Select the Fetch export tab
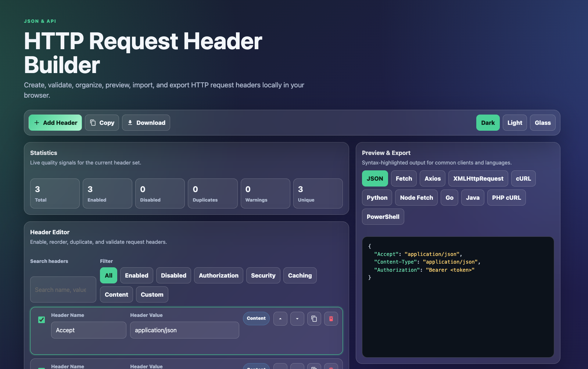Screen dimensions: 588x369 (x=404, y=178)
